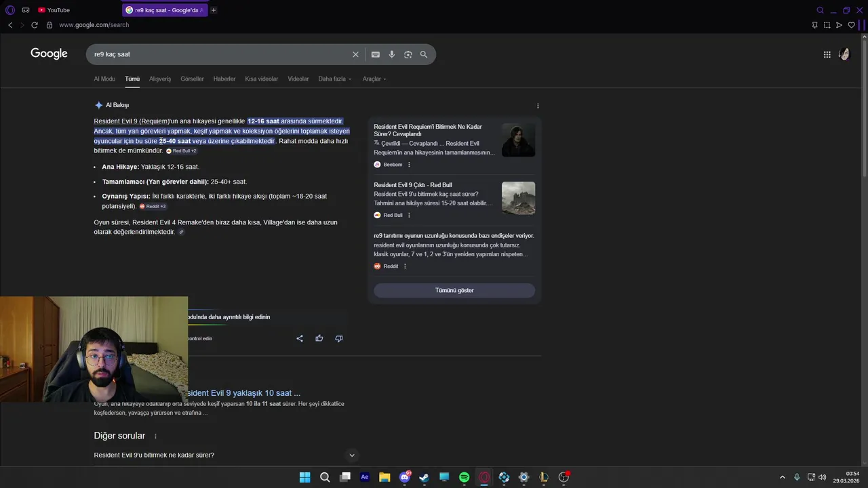Viewport: 868px width, 488px height.
Task: Reload the current page
Action: pyautogui.click(x=35, y=25)
